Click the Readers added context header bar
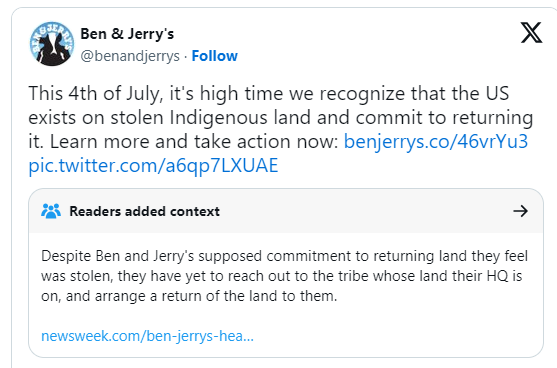The image size is (557, 368). [286, 211]
